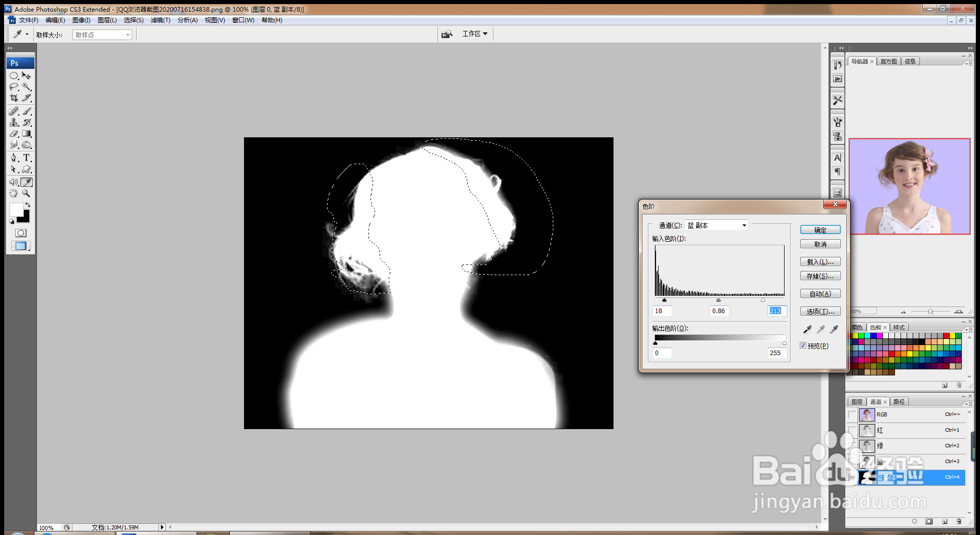Select the Crop tool
Viewport: 980px width, 535px height.
[x=14, y=98]
